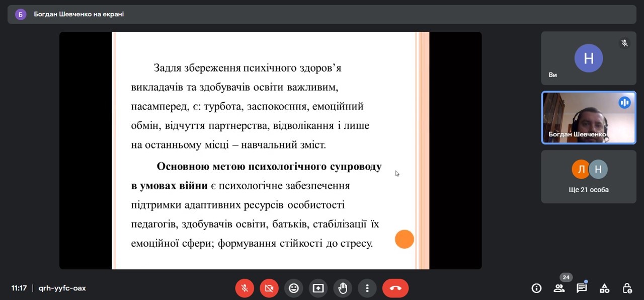This screenshot has width=644, height=300.
Task: Open host controls lock icon
Action: pos(627,288)
